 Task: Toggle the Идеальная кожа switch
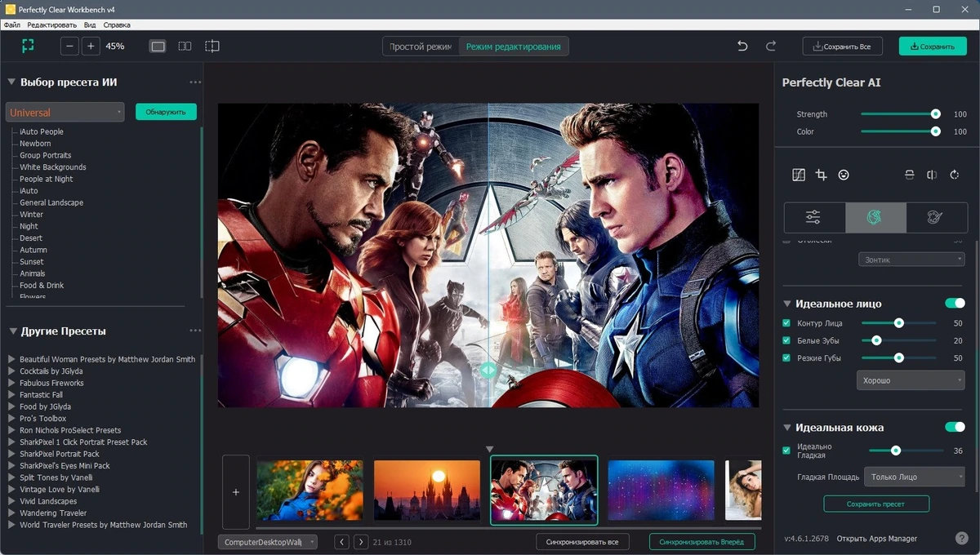point(955,427)
